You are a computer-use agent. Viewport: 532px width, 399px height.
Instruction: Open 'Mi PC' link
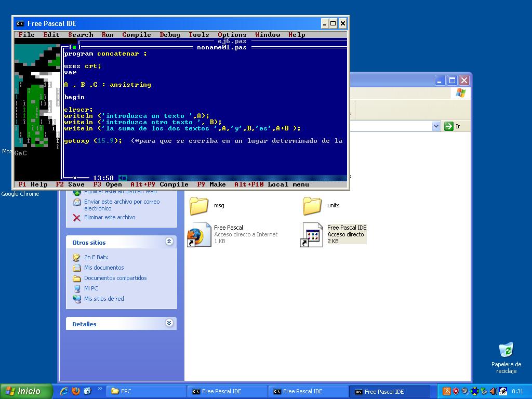(91, 288)
